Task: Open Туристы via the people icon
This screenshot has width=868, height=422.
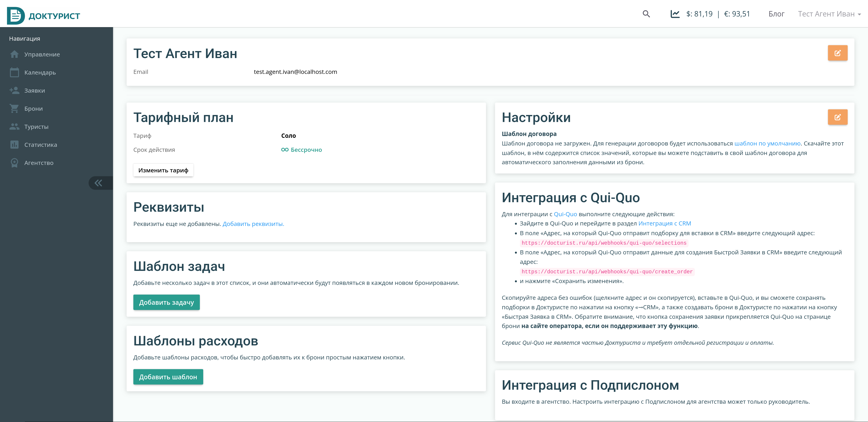Action: click(14, 127)
